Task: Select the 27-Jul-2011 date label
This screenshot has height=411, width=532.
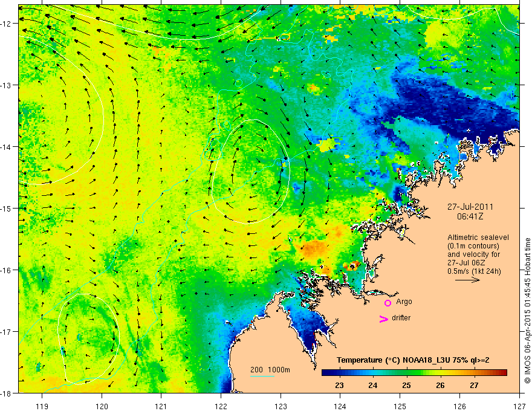Action: [470, 207]
